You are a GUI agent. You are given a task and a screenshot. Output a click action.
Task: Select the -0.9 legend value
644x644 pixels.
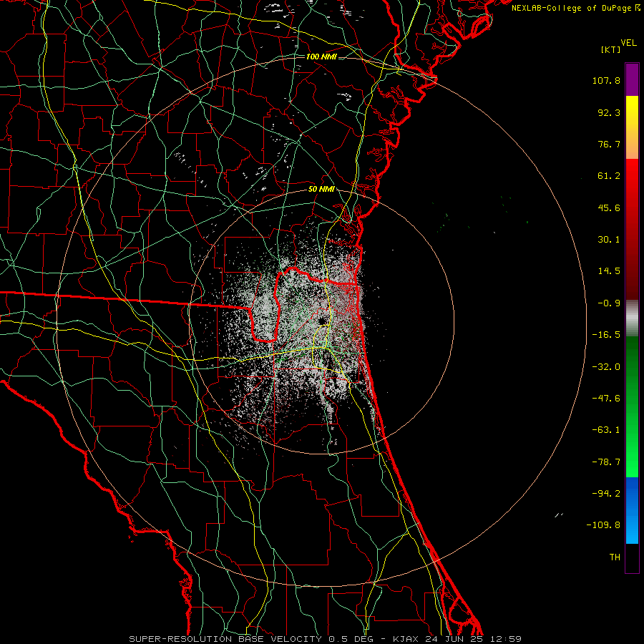(609, 303)
